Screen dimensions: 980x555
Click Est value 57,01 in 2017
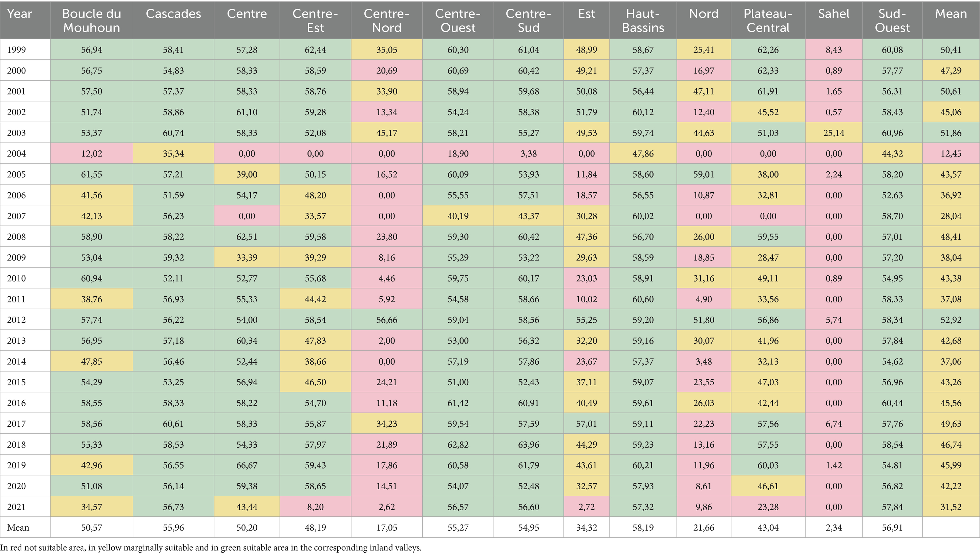pyautogui.click(x=586, y=424)
